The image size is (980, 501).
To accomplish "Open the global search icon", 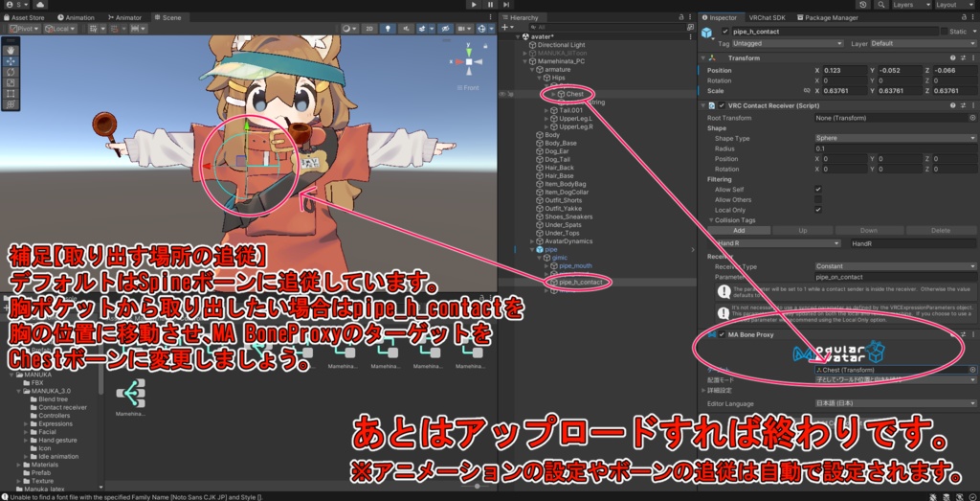I will [880, 5].
